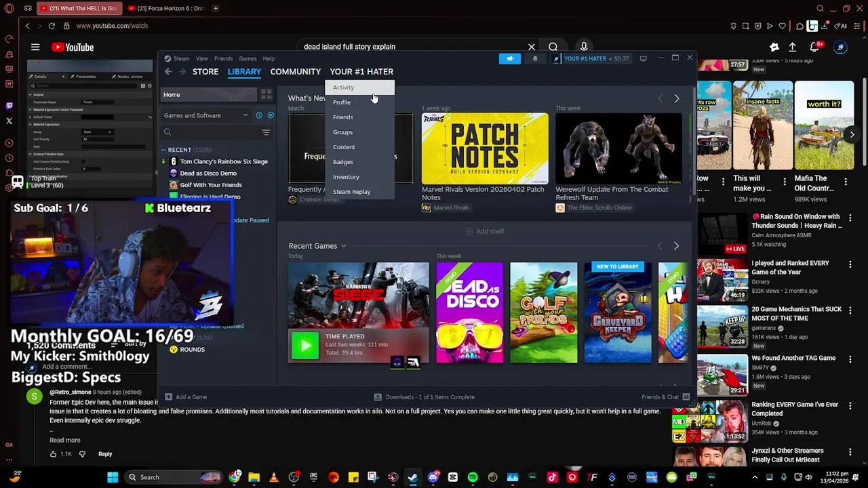Expand Games and Software dropdown
868x488 pixels.
206,115
